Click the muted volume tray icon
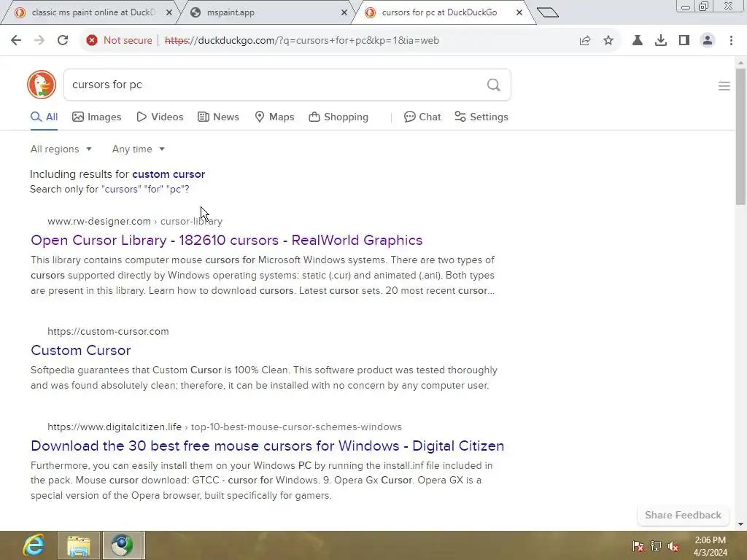Viewport: 747px width, 560px height. [x=673, y=546]
